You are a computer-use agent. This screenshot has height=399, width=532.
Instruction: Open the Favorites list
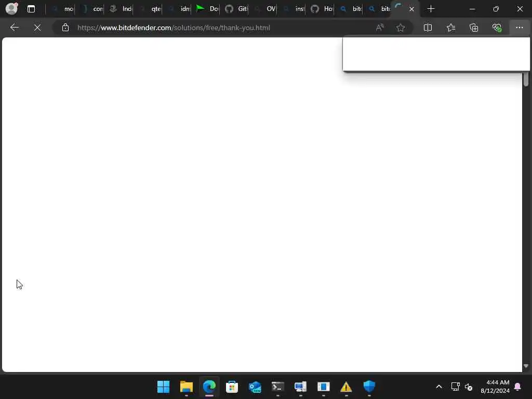(x=451, y=28)
